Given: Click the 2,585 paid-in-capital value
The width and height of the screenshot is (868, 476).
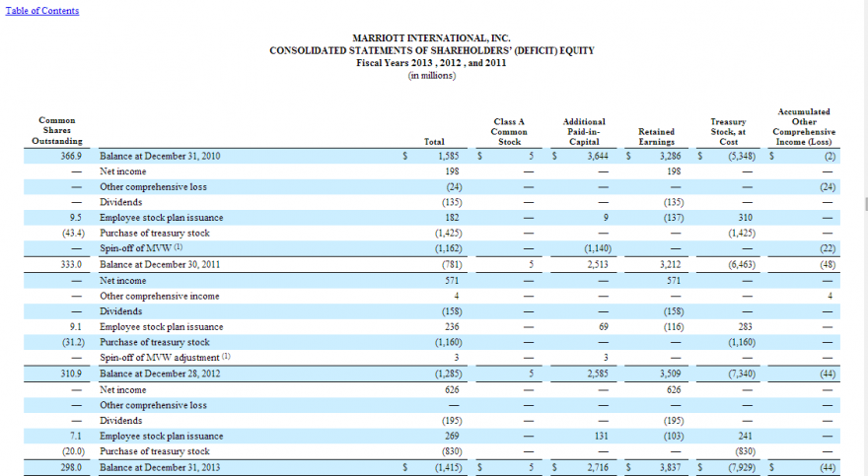Looking at the screenshot, I should pyautogui.click(x=598, y=374).
